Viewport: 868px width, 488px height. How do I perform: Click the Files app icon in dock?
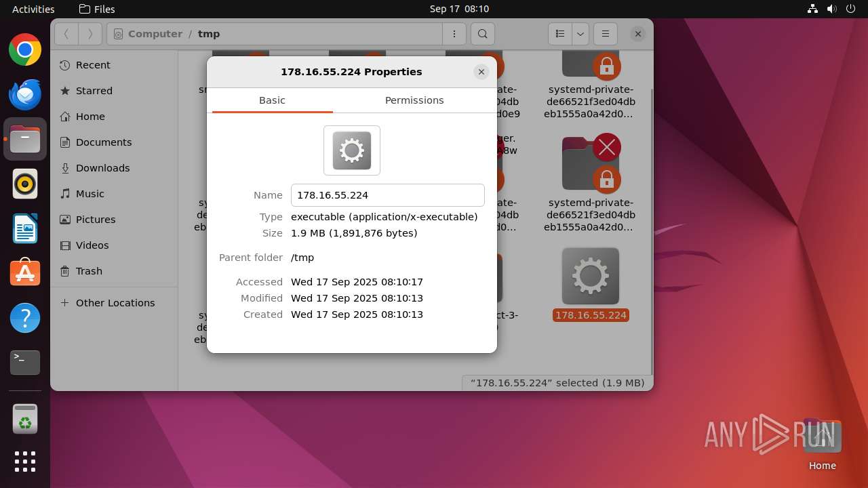point(25,139)
